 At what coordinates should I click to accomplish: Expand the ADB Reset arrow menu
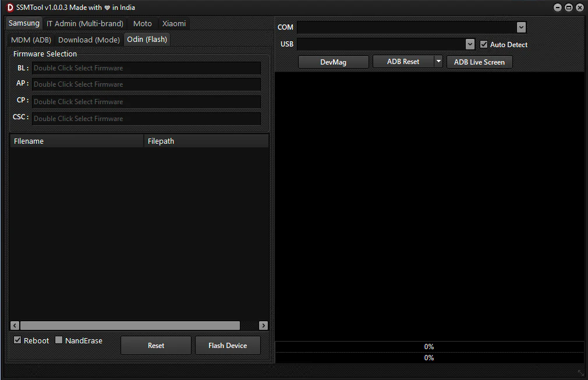[x=438, y=62]
